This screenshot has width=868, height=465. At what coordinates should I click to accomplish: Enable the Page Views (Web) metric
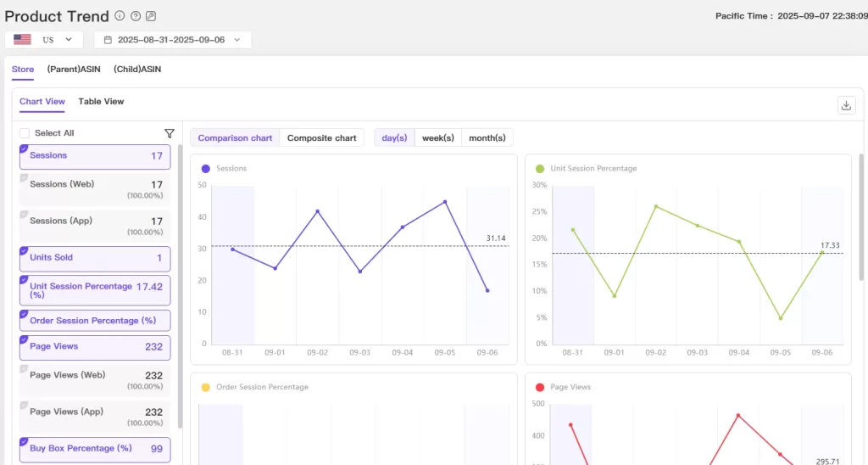95,380
